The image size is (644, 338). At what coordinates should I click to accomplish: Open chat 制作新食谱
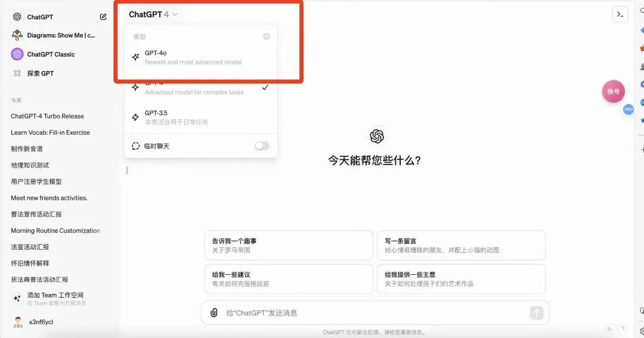(x=27, y=148)
